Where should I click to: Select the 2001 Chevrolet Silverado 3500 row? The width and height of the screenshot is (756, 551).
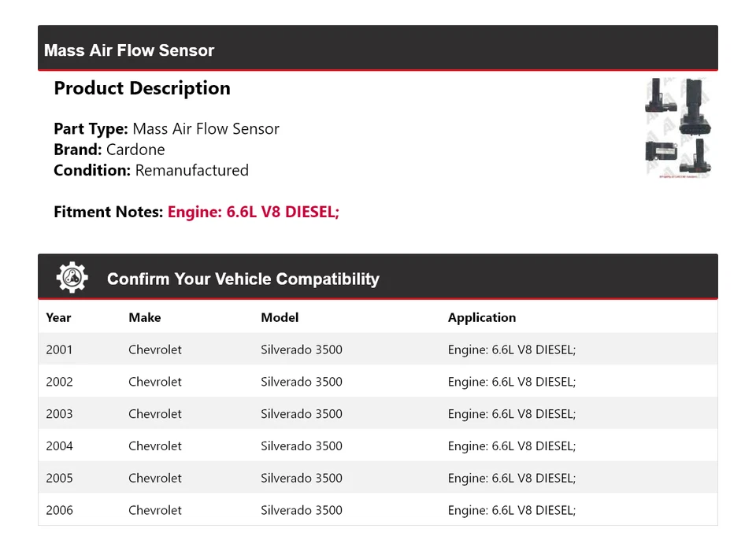(x=377, y=349)
